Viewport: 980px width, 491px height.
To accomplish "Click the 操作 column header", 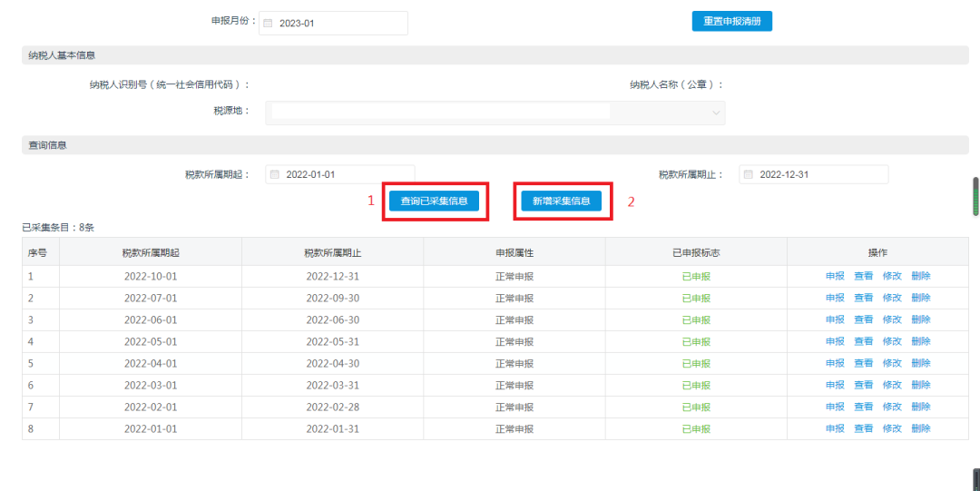I will click(877, 252).
